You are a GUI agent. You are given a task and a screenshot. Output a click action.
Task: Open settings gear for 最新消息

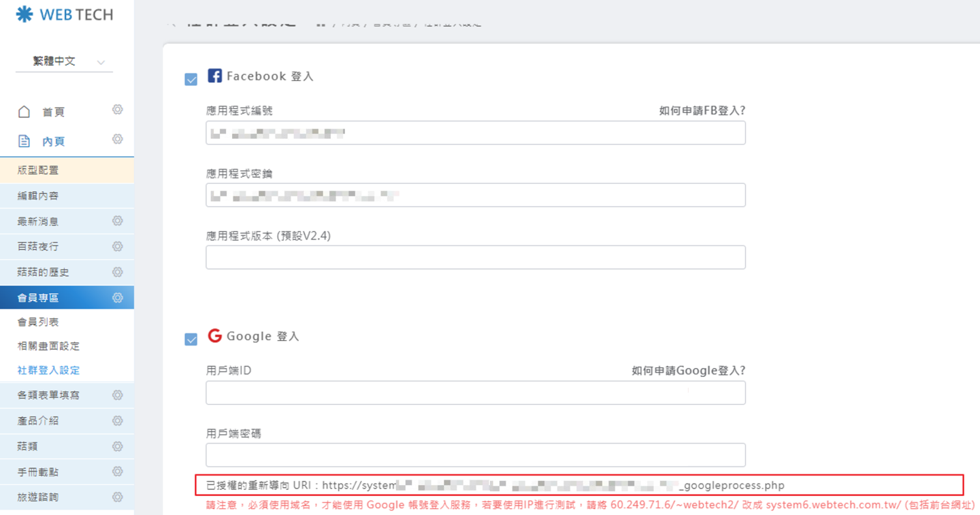point(117,221)
